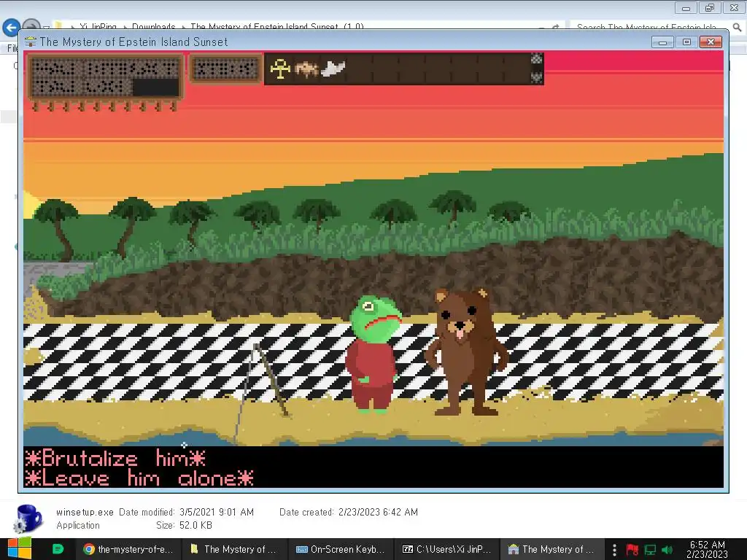Click the Explorer search magnifier icon
747x560 pixels.
point(737,27)
